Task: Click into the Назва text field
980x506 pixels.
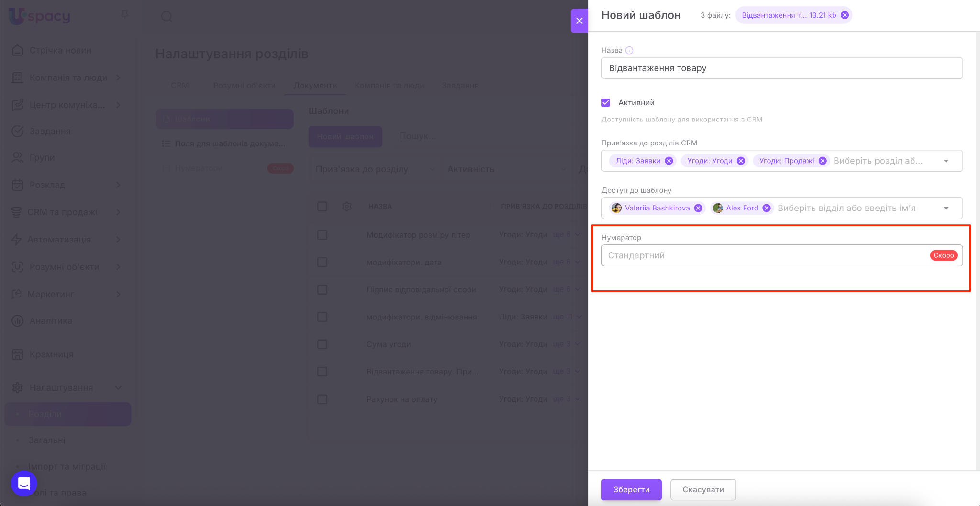Action: click(x=781, y=68)
